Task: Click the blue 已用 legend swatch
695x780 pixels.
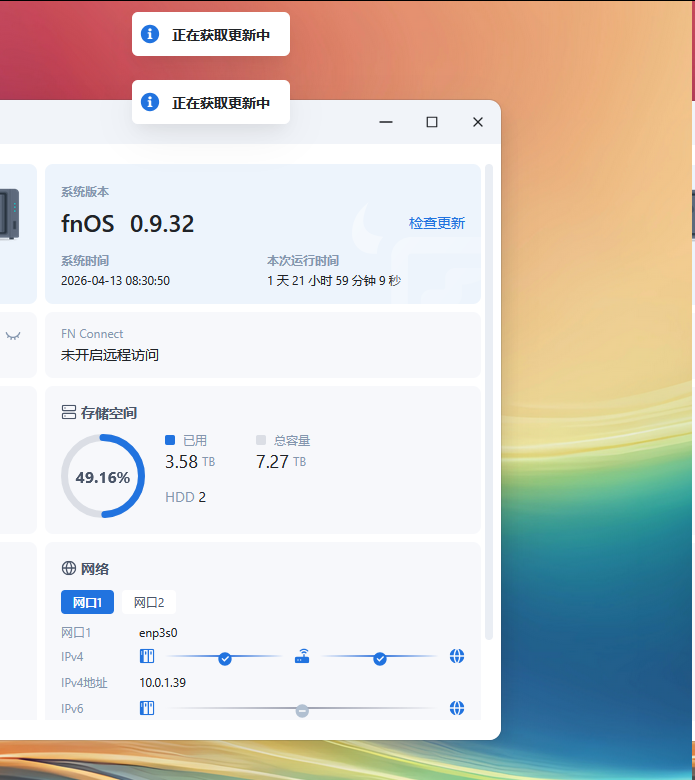Action: 170,440
